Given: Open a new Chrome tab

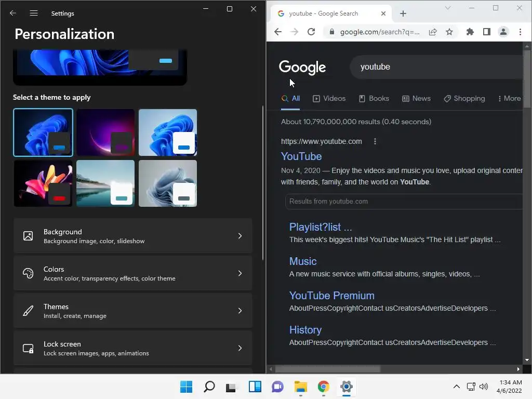Looking at the screenshot, I should click(x=403, y=14).
